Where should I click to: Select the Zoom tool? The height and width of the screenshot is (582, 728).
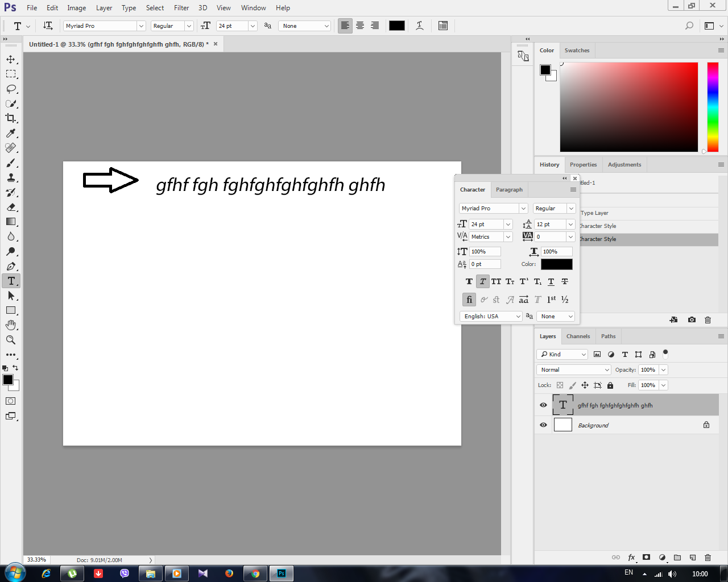tap(11, 340)
